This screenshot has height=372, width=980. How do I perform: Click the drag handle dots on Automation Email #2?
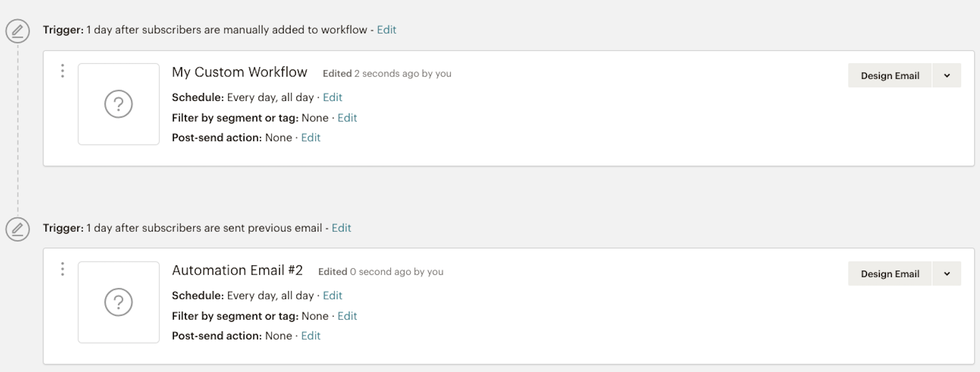click(62, 269)
